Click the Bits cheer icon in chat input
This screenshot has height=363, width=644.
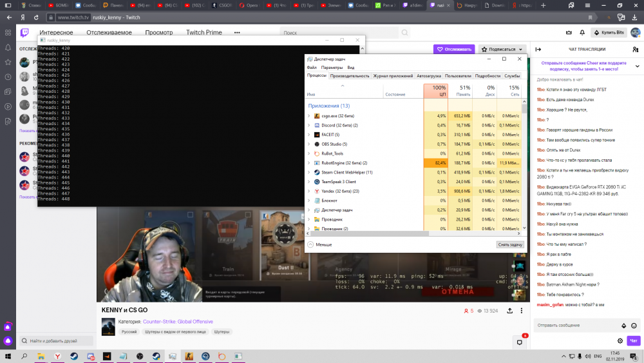click(623, 326)
